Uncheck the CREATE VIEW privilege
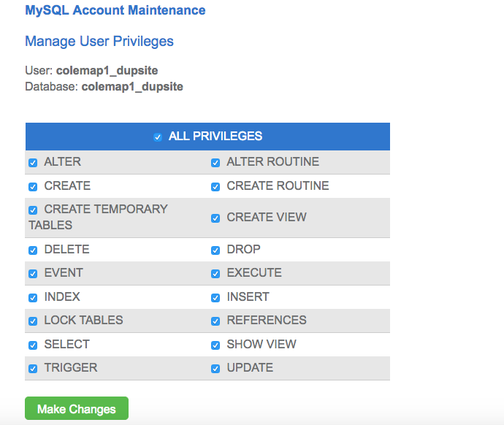504x425 pixels. point(215,218)
